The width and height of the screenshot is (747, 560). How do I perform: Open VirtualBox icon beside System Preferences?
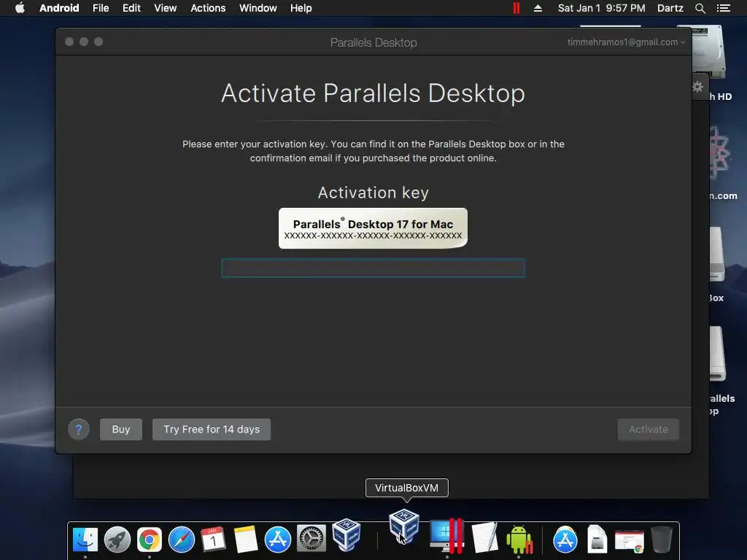point(347,534)
